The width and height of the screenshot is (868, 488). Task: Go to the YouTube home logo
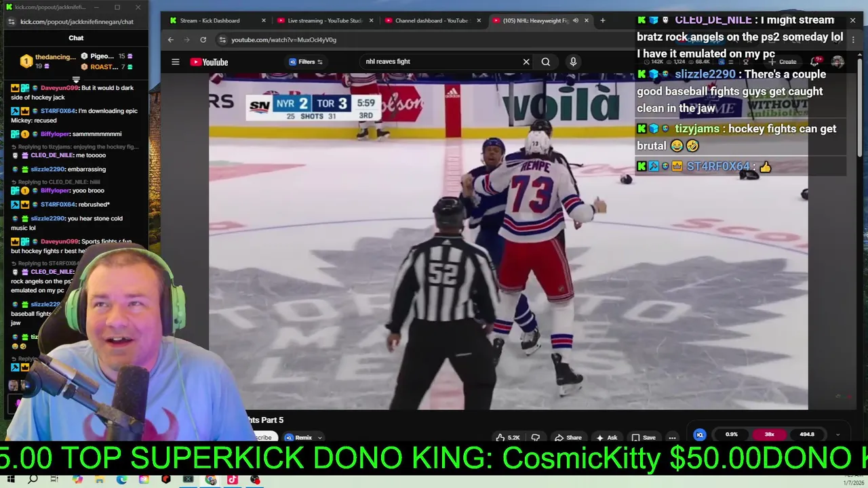209,62
